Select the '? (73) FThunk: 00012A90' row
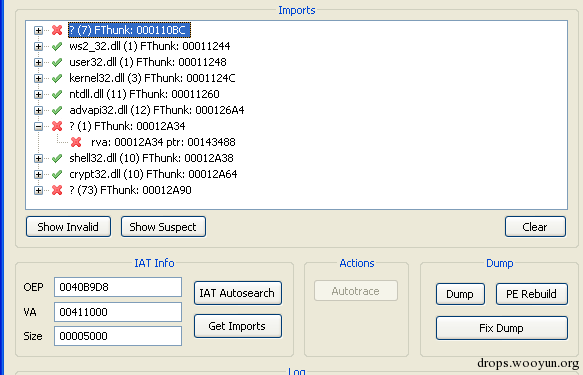583x375 pixels. pos(130,190)
